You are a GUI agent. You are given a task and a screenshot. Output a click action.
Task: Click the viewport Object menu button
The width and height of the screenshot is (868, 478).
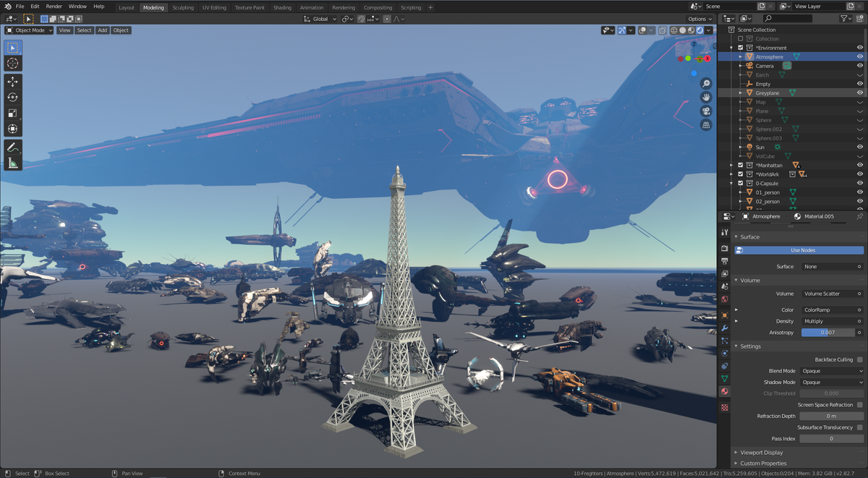pos(121,30)
